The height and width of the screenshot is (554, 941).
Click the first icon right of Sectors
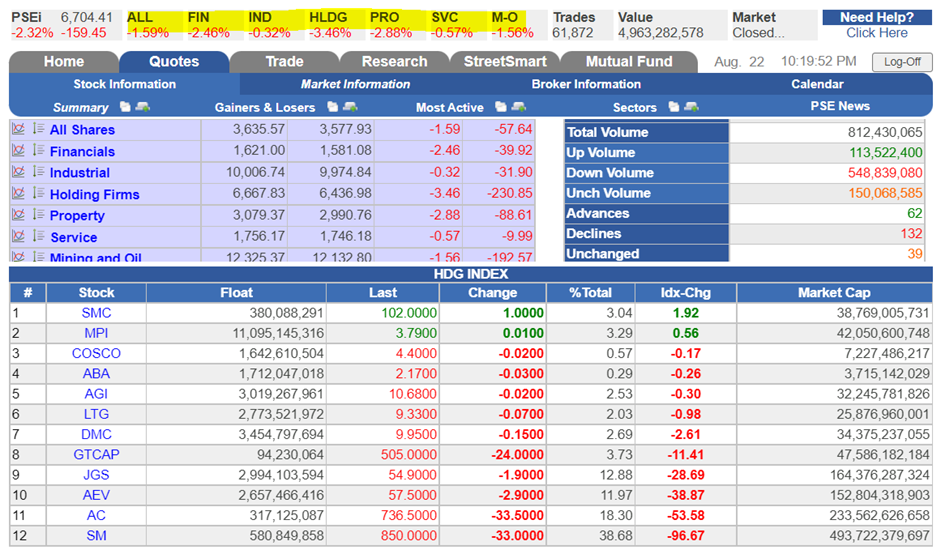click(673, 107)
